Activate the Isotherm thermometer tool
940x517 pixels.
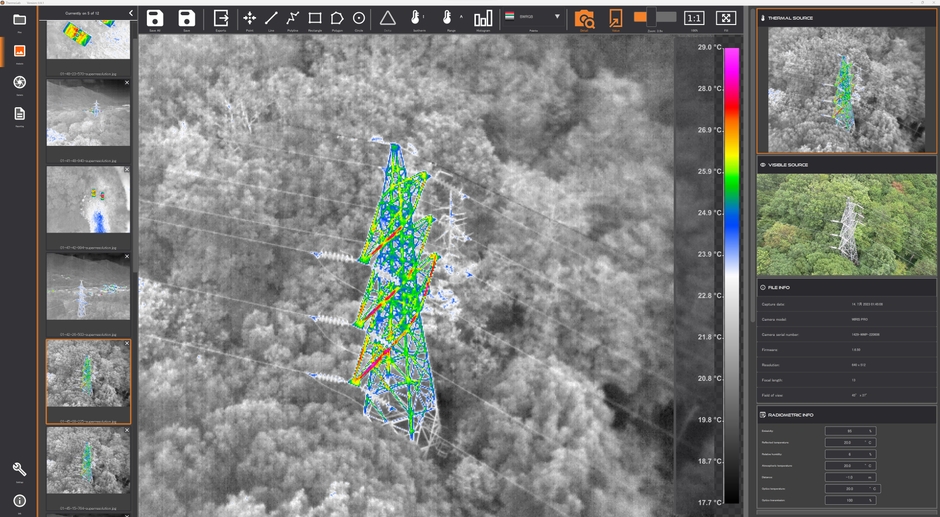pos(415,19)
